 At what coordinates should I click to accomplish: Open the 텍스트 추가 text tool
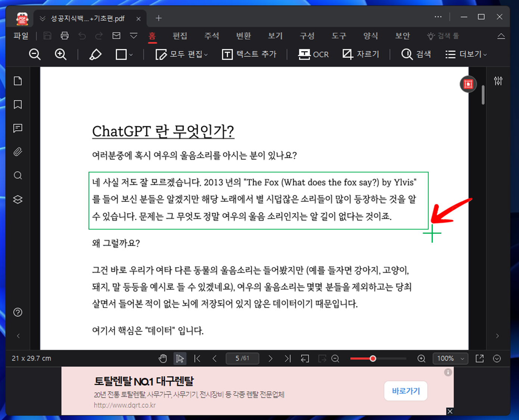249,54
